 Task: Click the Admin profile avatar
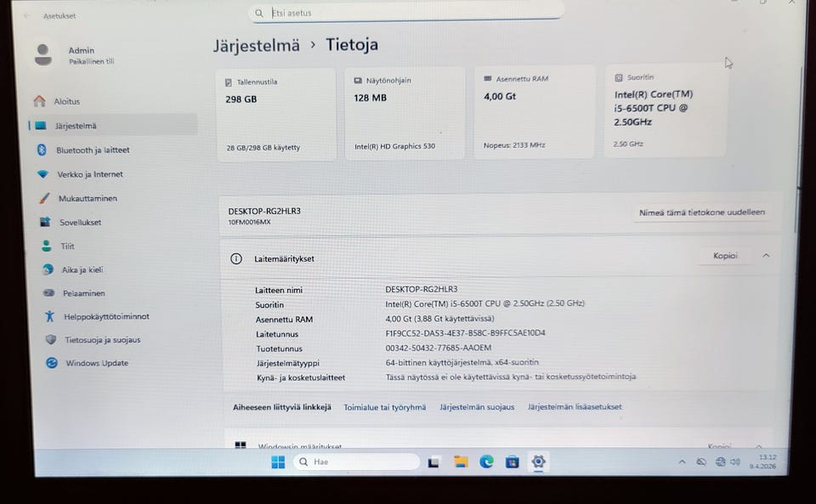tap(43, 54)
